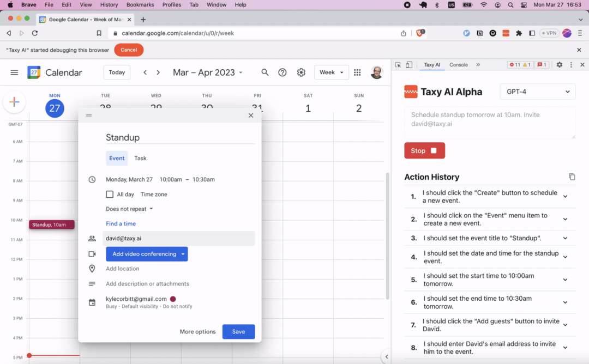This screenshot has height=364, width=589.
Task: Click the david@taxy.ai guests field
Action: point(179,238)
